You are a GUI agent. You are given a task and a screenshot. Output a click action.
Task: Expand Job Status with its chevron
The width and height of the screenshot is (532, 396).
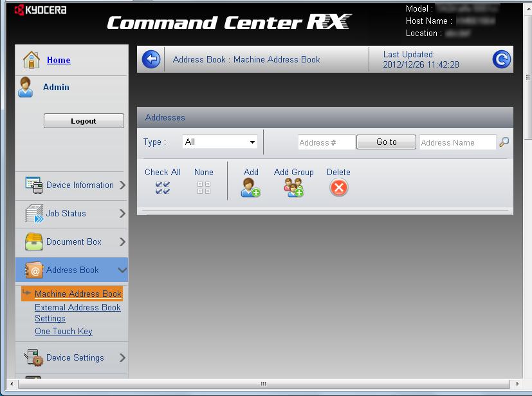(122, 214)
